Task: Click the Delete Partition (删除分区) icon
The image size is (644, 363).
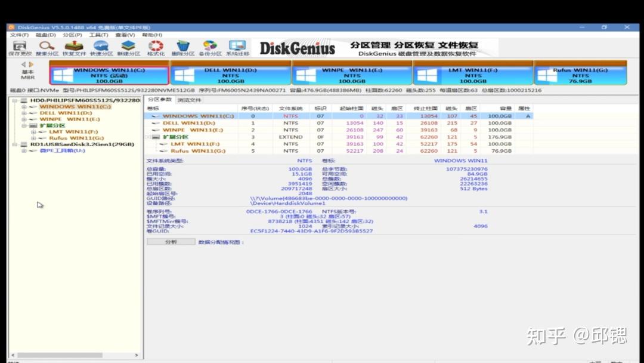Action: 183,48
